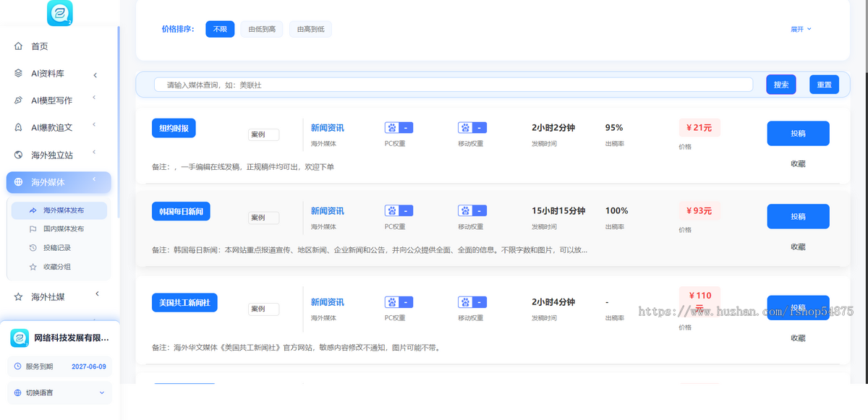The image size is (868, 420).
Task: Click 投稿 for 韩国每日新闻
Action: click(x=798, y=216)
